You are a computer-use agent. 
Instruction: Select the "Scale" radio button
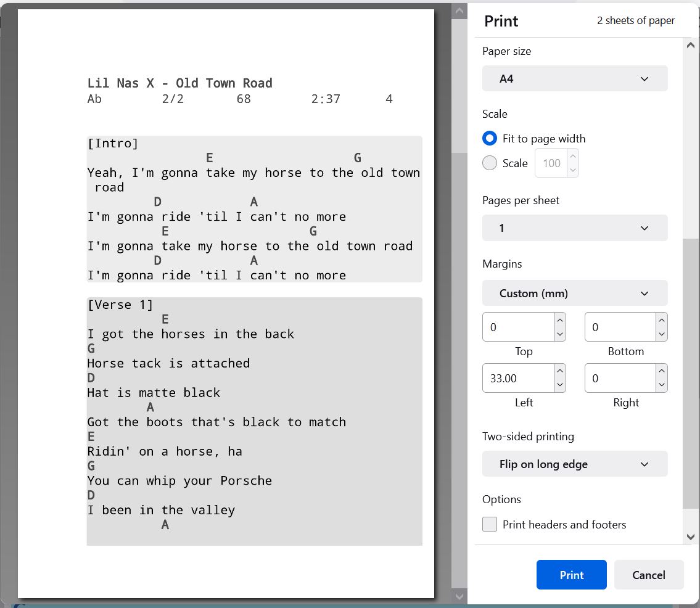[489, 163]
